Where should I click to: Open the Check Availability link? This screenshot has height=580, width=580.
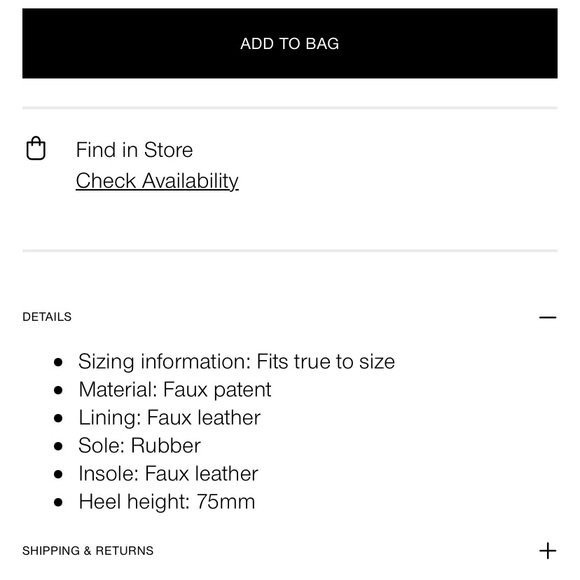click(x=157, y=181)
